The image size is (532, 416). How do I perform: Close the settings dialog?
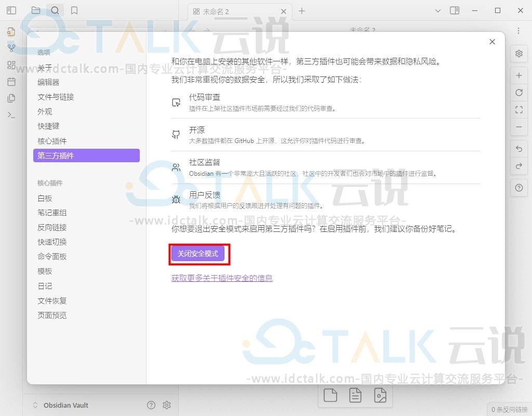click(493, 42)
